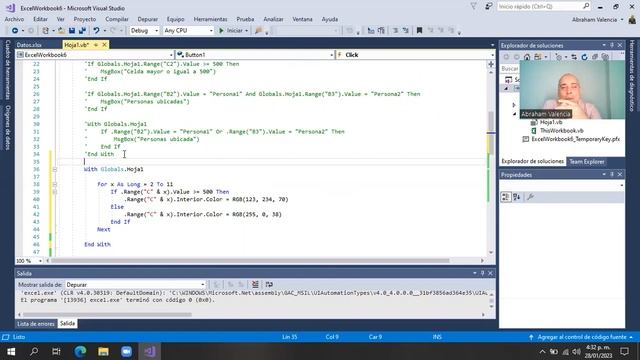
Task: Click the Open File folder icon
Action: click(62, 31)
